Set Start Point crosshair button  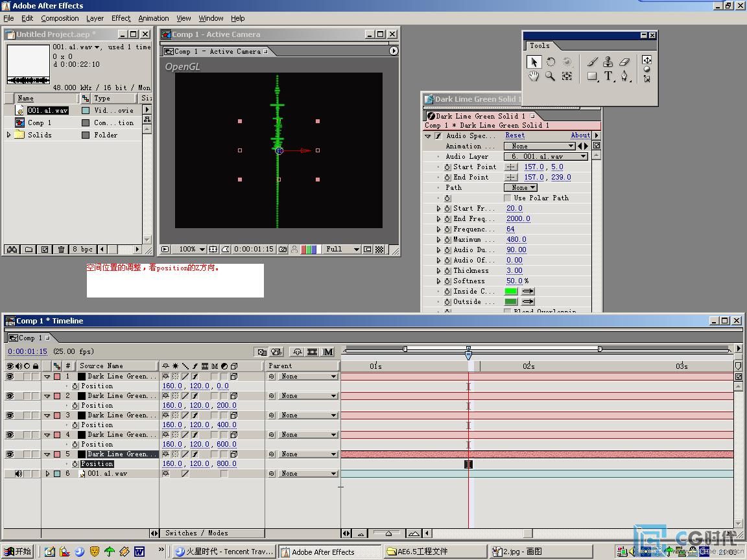point(511,167)
